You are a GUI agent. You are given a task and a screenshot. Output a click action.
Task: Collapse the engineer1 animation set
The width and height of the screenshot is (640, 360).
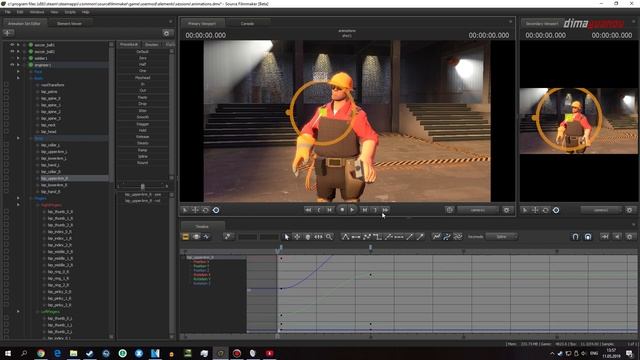[x=18, y=65]
